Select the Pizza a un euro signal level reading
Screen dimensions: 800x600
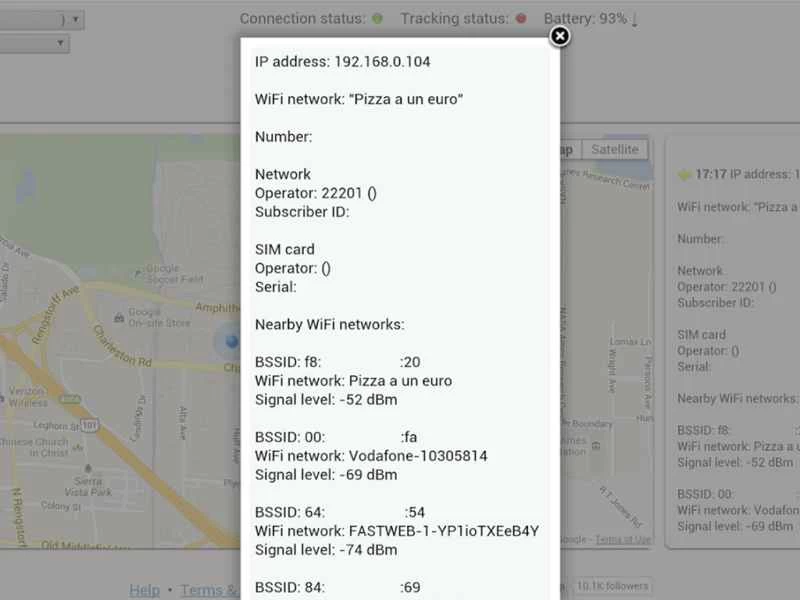(327, 399)
